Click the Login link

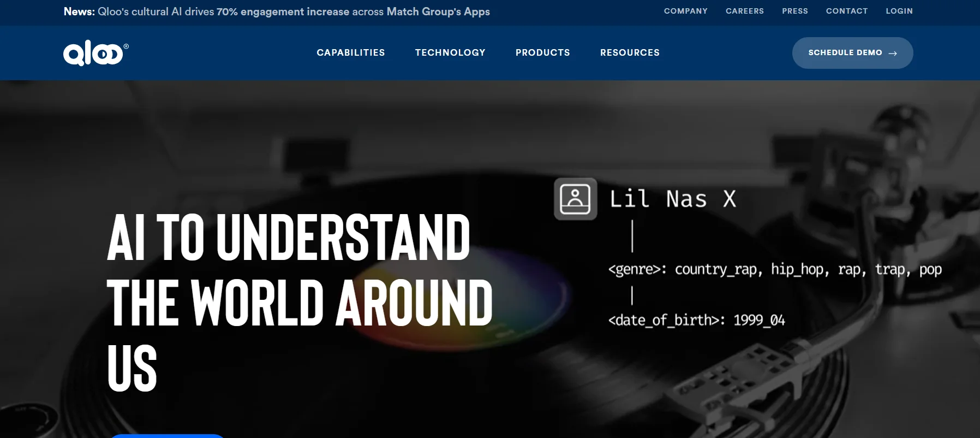(899, 11)
